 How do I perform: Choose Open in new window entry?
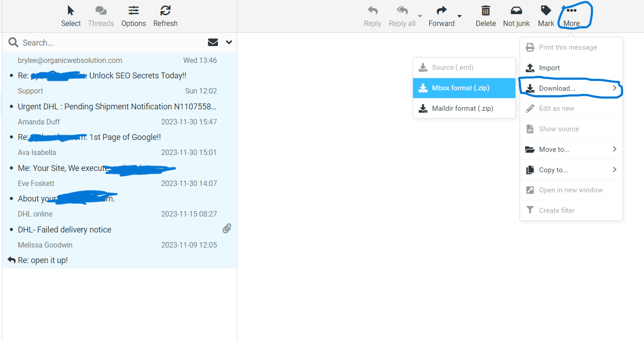pyautogui.click(x=571, y=190)
